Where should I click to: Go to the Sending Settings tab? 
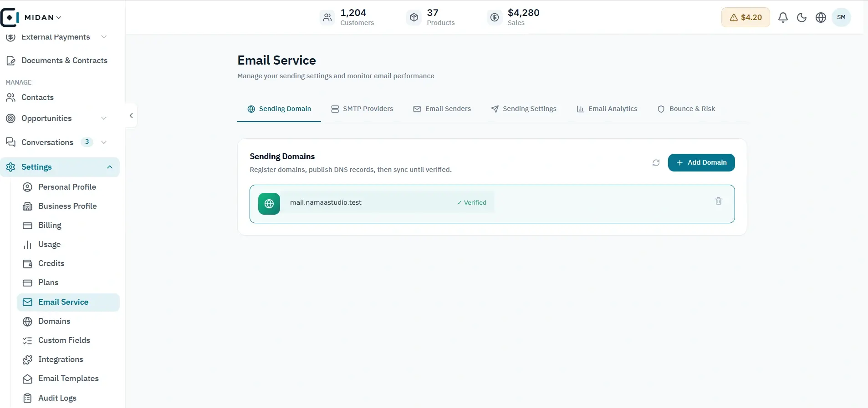(524, 109)
